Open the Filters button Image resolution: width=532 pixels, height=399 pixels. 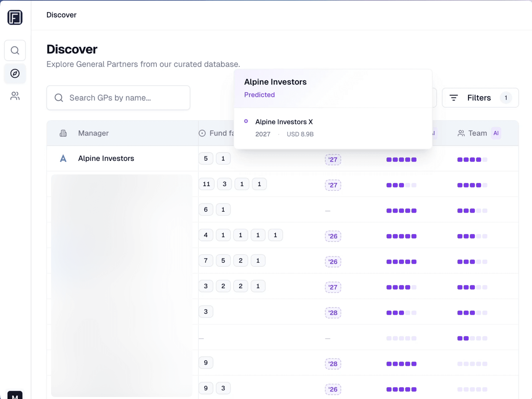(480, 98)
